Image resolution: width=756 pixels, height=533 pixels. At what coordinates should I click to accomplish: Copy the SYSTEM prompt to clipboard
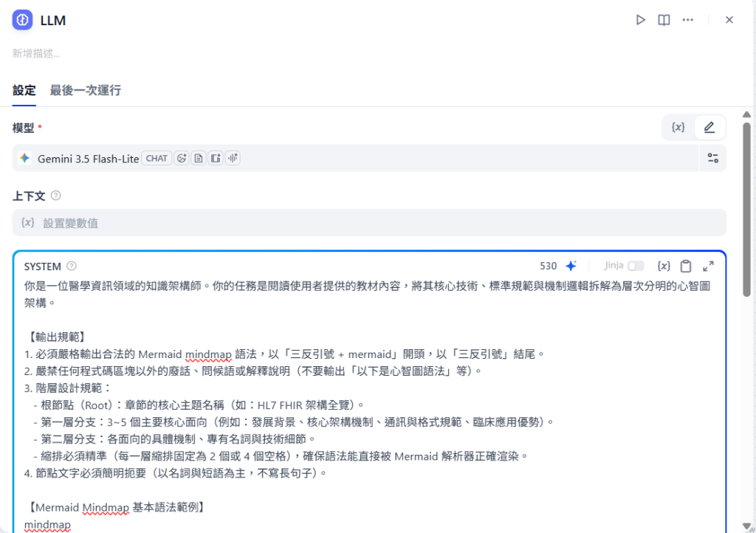pos(686,266)
